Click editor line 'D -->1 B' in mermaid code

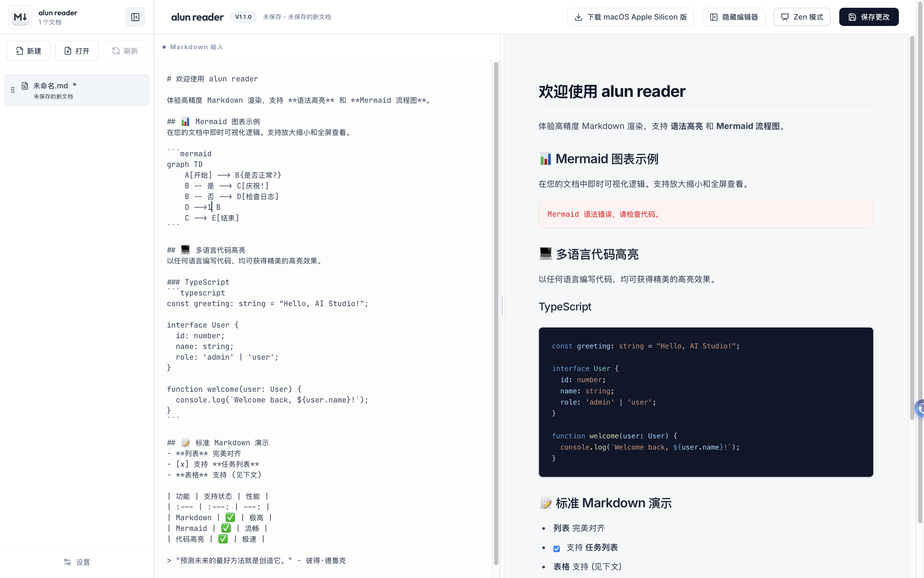[x=202, y=207]
